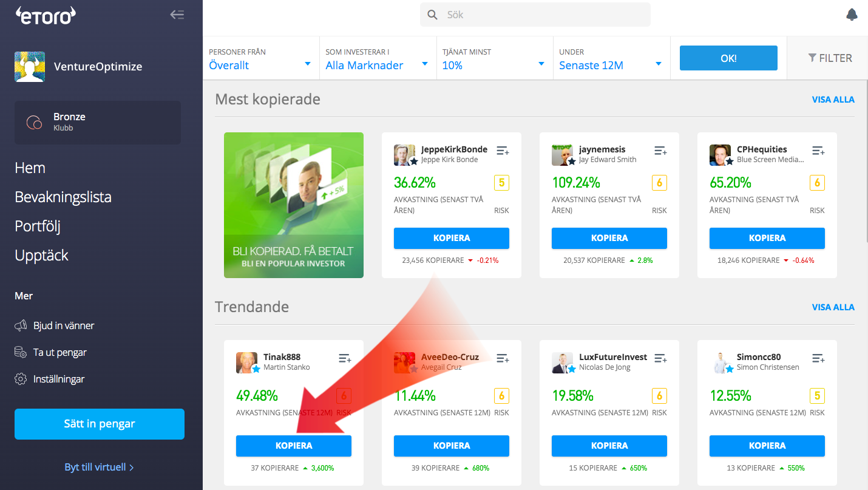This screenshot has height=490, width=868.
Task: Add jaynemesis to watchlist icon
Action: click(660, 151)
